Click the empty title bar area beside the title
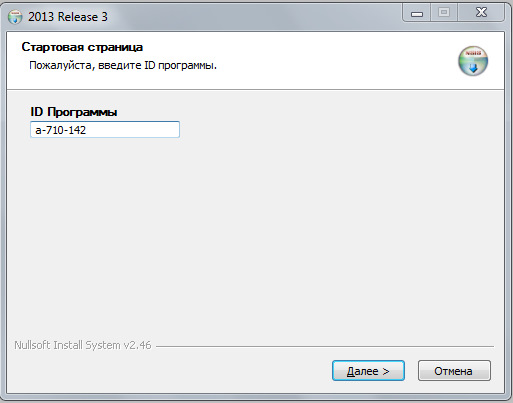513x403 pixels. point(253,16)
